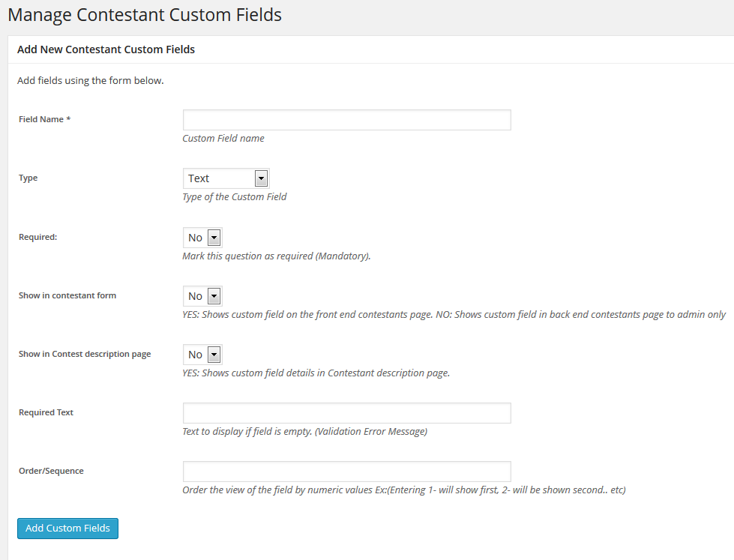The height and width of the screenshot is (560, 734).
Task: Click the arrow on the Type dropdown
Action: tap(261, 178)
